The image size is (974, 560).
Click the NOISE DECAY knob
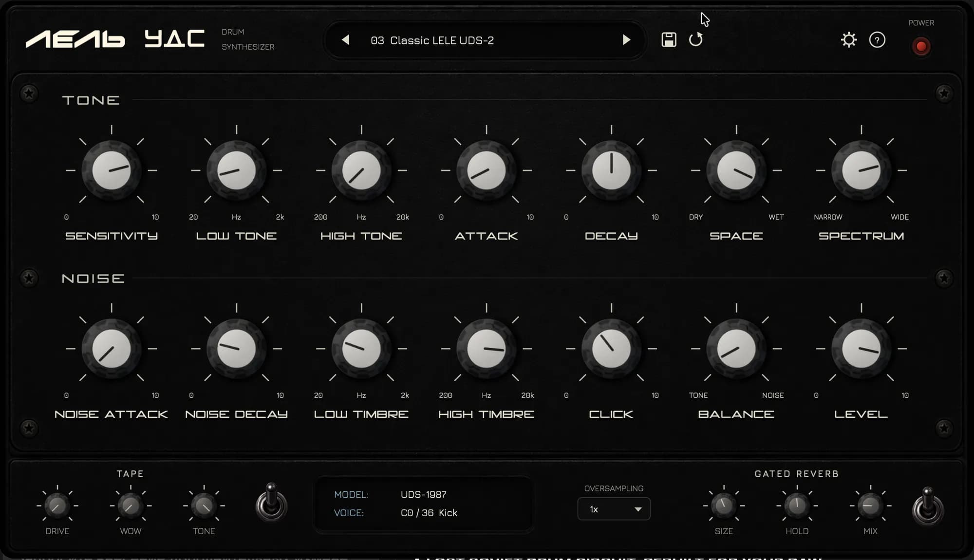pos(237,349)
